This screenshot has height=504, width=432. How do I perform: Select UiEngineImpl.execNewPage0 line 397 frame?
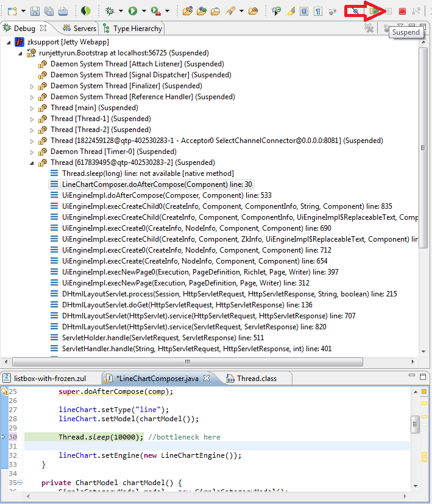click(x=200, y=272)
